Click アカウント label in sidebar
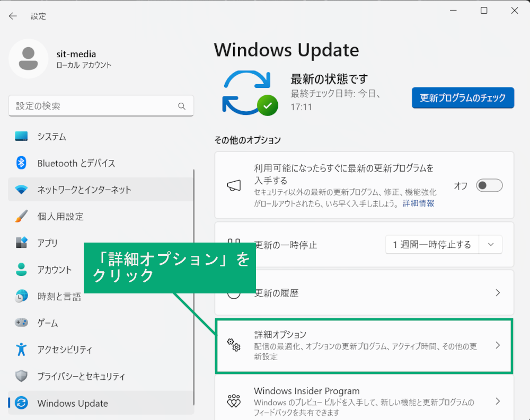 tap(55, 270)
